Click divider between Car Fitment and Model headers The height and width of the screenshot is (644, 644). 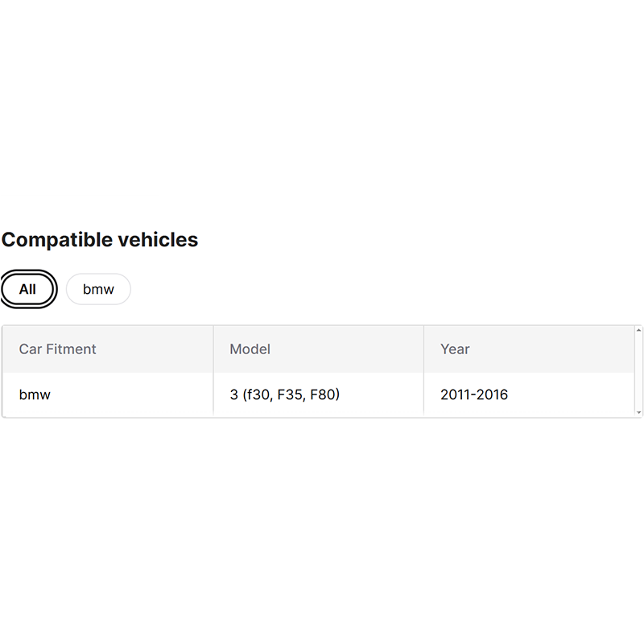tap(213, 349)
